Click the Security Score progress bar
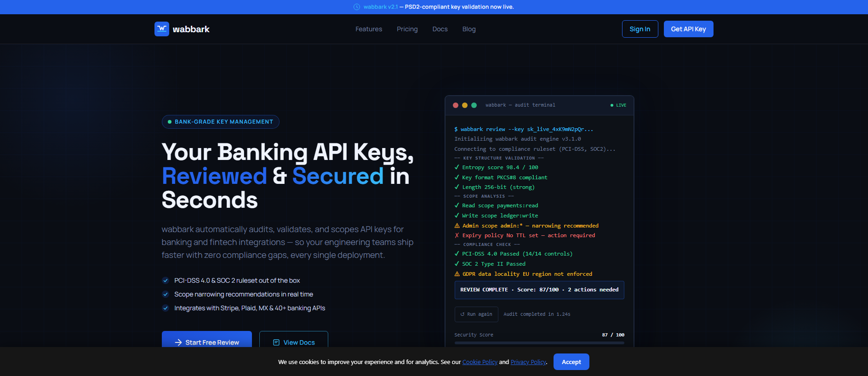Screen dimensions: 868x376 [539, 343]
